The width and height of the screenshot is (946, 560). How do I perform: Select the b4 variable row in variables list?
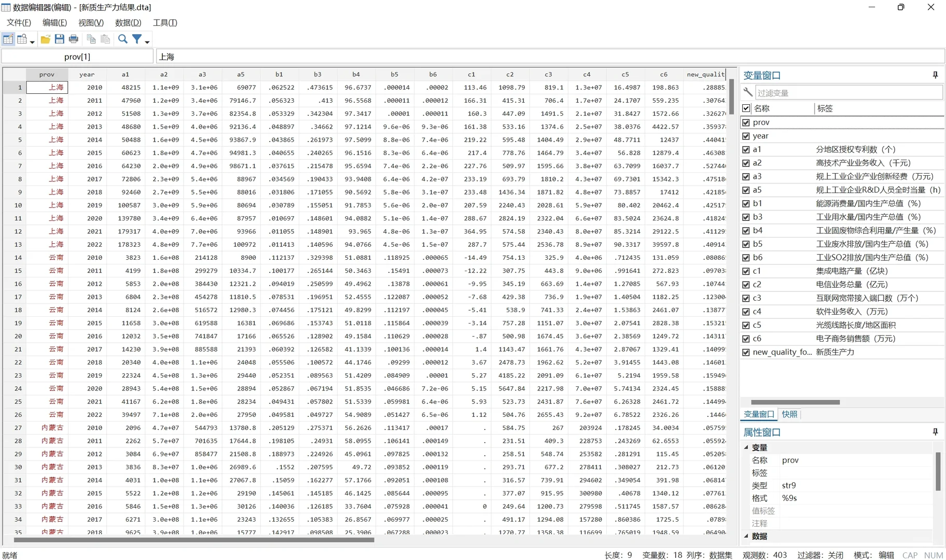842,230
